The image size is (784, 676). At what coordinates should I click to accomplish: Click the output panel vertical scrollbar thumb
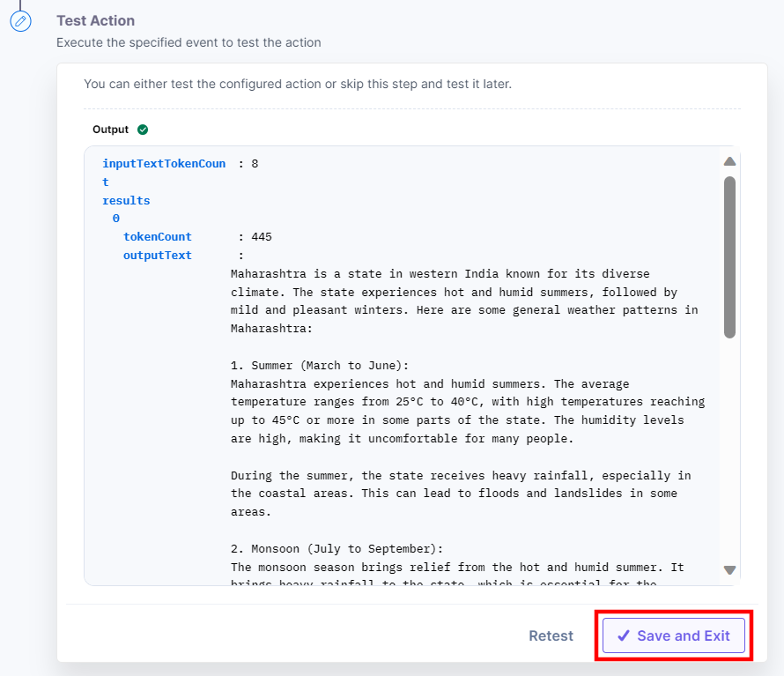[729, 257]
